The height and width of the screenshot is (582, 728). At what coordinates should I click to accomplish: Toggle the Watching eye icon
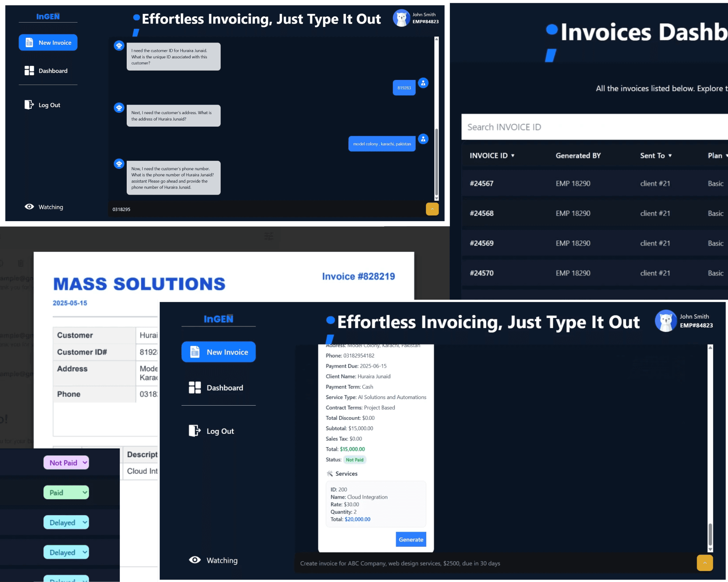29,207
